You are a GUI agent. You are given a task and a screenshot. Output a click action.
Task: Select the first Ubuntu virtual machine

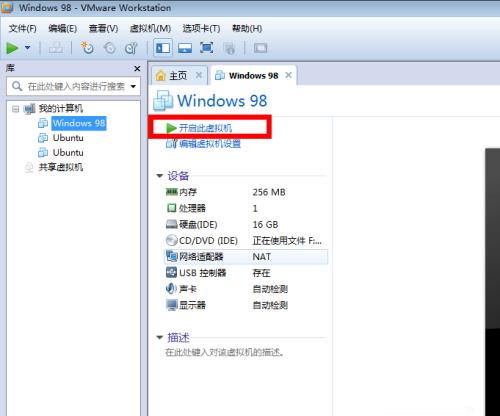pyautogui.click(x=68, y=138)
